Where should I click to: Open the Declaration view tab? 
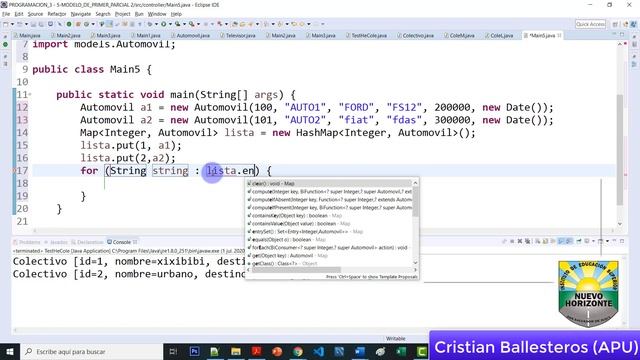pyautogui.click(x=87, y=242)
